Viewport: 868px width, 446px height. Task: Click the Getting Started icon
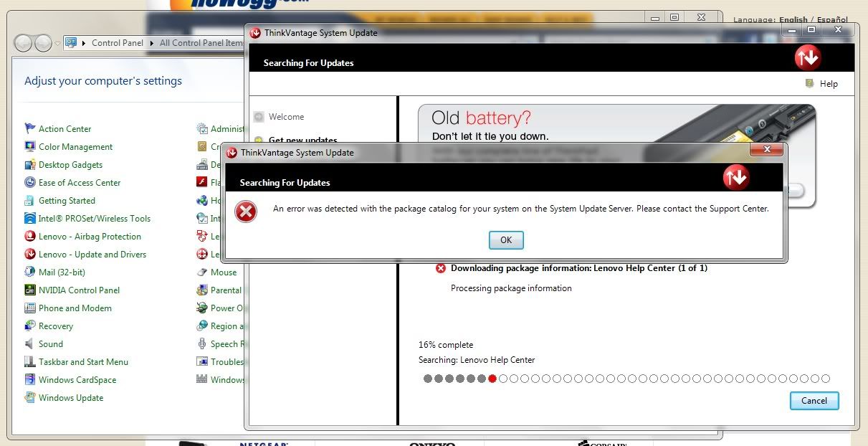pyautogui.click(x=29, y=201)
